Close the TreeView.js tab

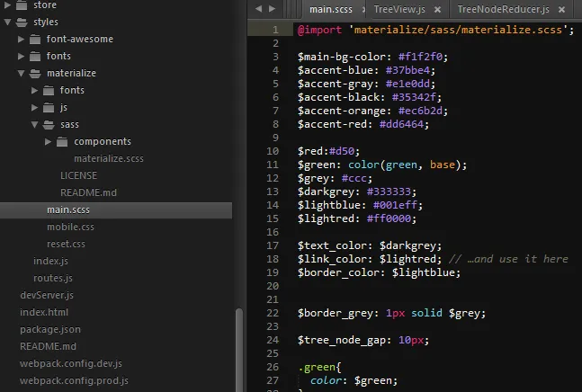click(x=437, y=10)
